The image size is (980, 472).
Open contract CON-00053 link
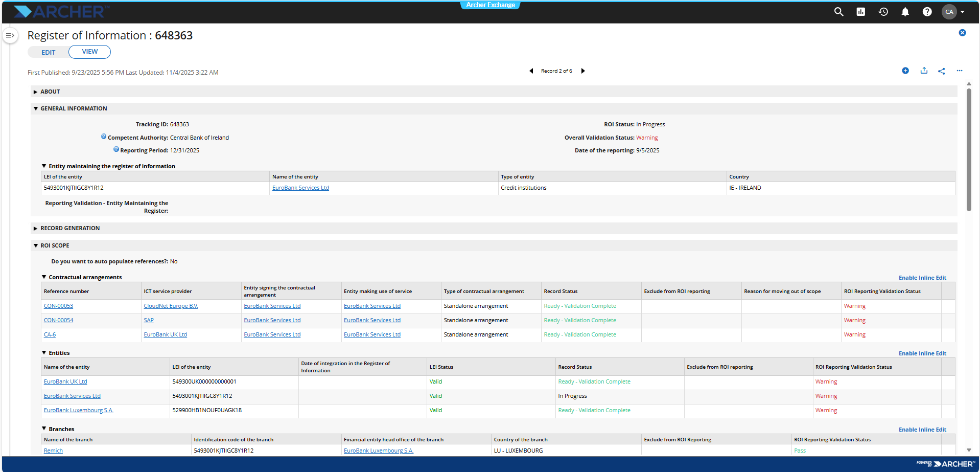pyautogui.click(x=58, y=306)
